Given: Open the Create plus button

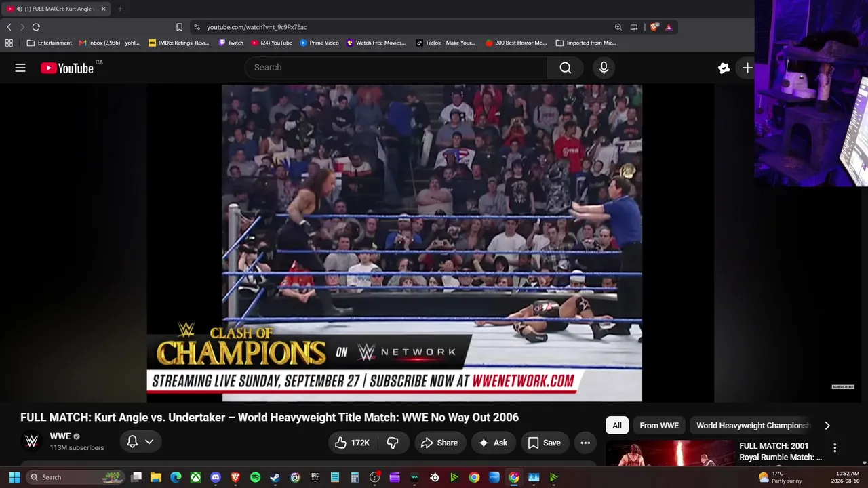Looking at the screenshot, I should 747,68.
